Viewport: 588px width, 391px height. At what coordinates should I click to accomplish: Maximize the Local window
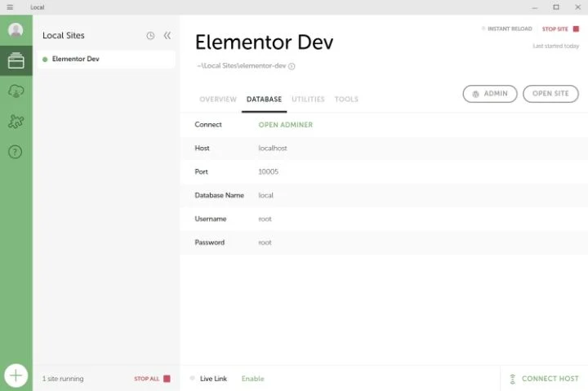tap(556, 7)
